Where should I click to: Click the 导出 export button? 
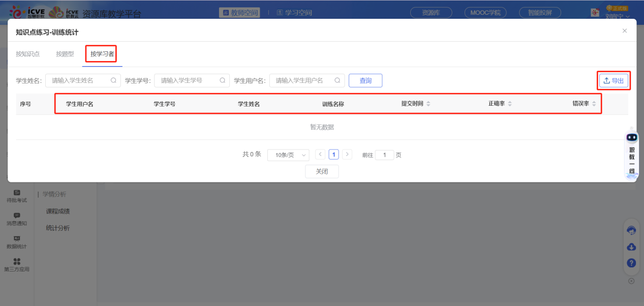[x=614, y=80]
